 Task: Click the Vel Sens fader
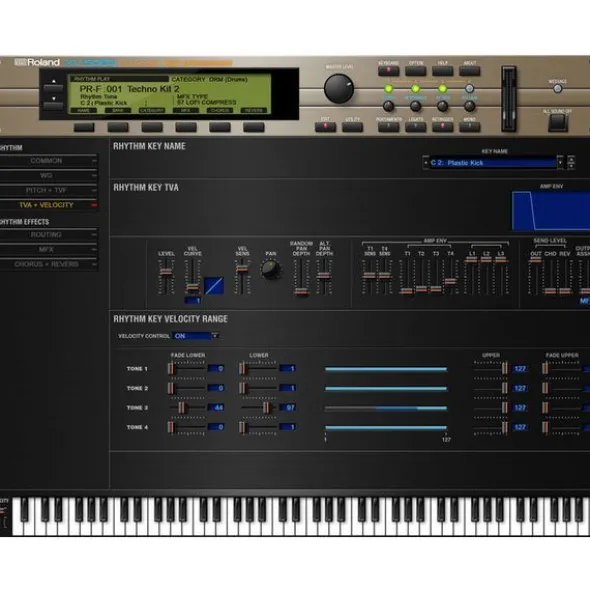coord(242,269)
